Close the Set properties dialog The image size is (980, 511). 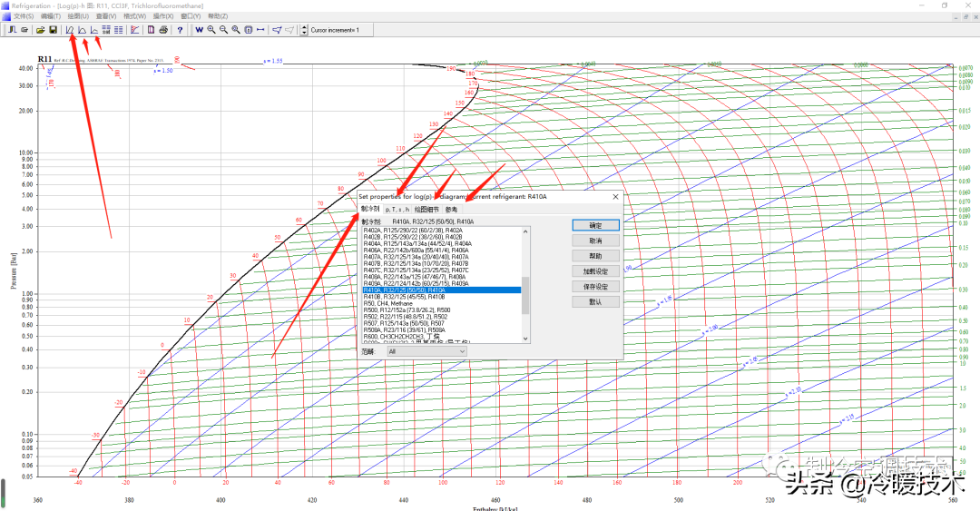[x=615, y=196]
